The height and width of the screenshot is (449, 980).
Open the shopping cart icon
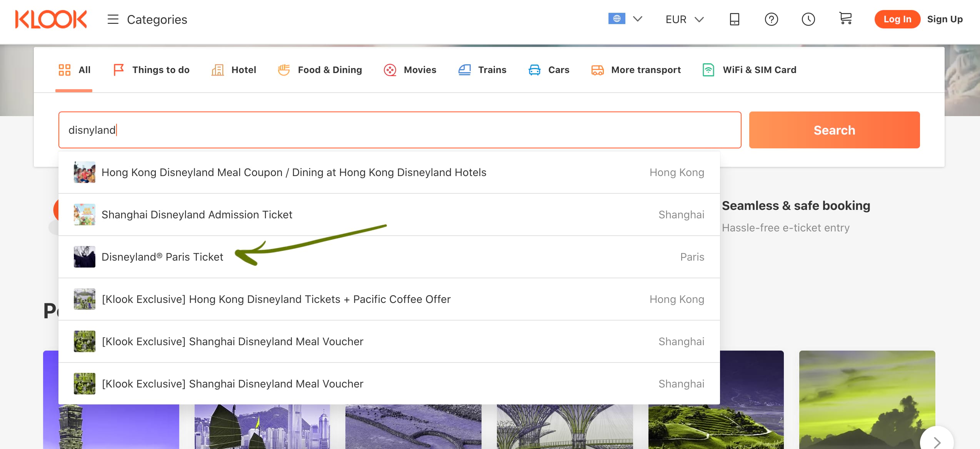click(x=845, y=18)
